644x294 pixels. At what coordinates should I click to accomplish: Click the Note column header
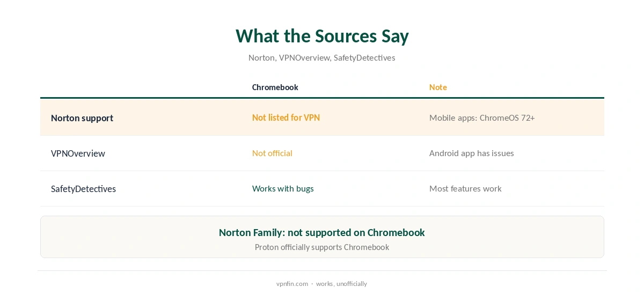coord(438,87)
